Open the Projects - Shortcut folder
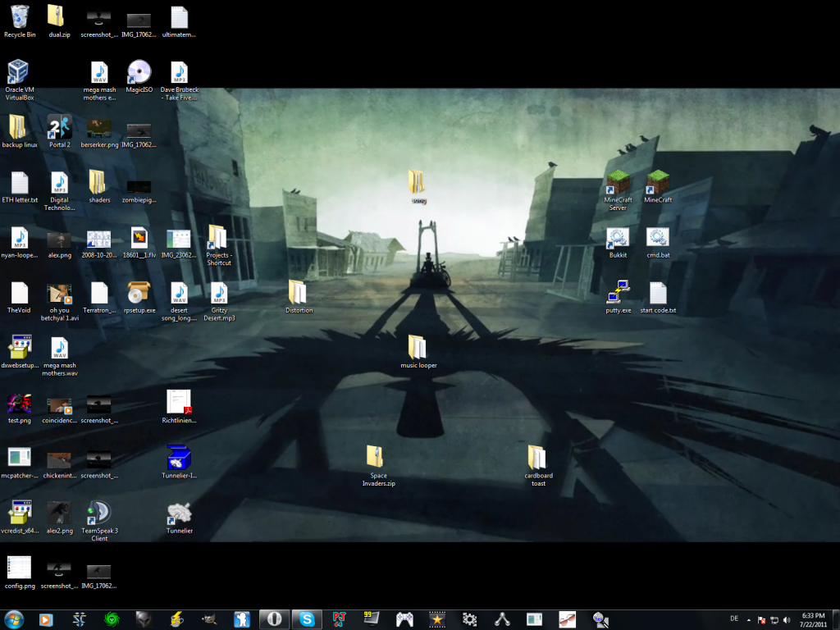Viewport: 840px width, 630px height. pos(218,246)
